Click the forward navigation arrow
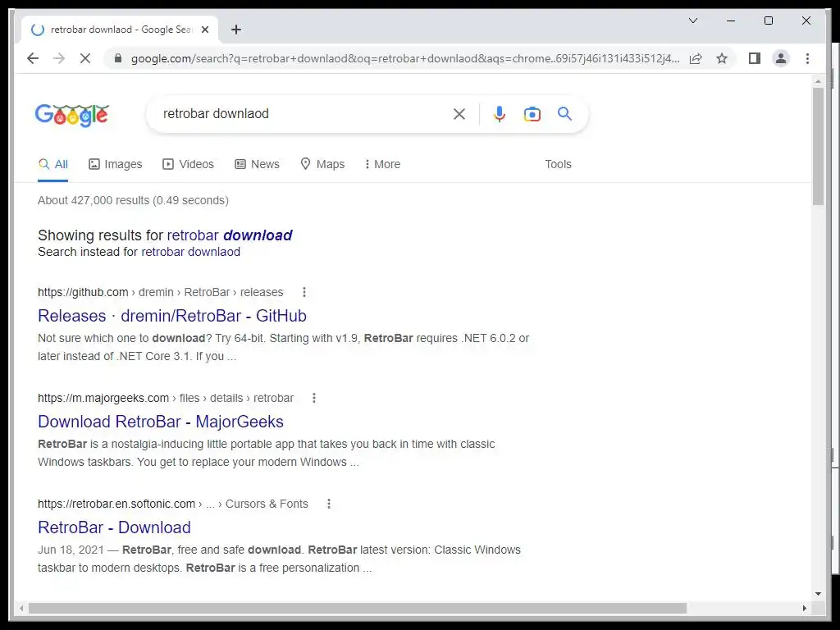 (x=59, y=58)
